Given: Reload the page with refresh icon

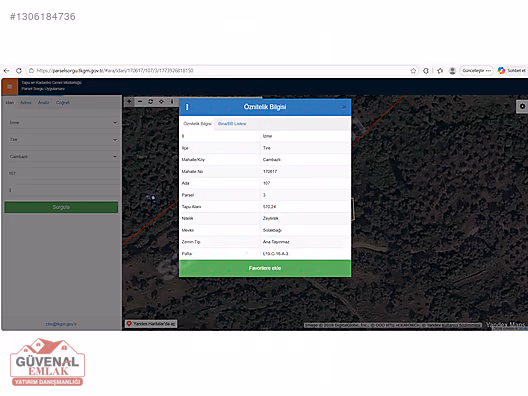Looking at the screenshot, I should click(x=19, y=71).
